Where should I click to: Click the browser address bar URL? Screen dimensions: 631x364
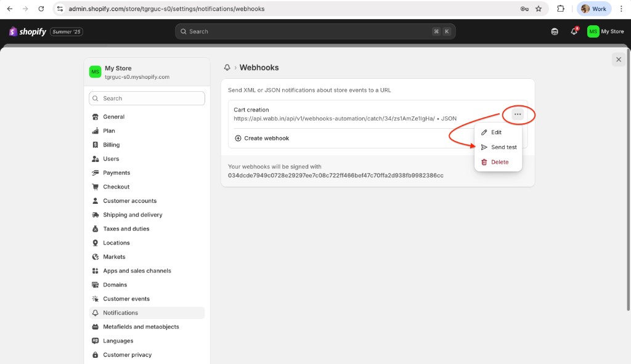166,9
